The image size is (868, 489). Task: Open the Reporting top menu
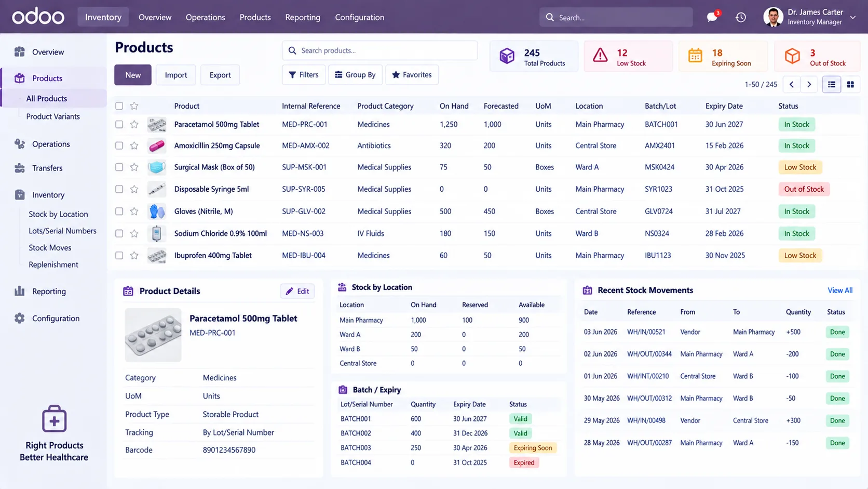[303, 17]
